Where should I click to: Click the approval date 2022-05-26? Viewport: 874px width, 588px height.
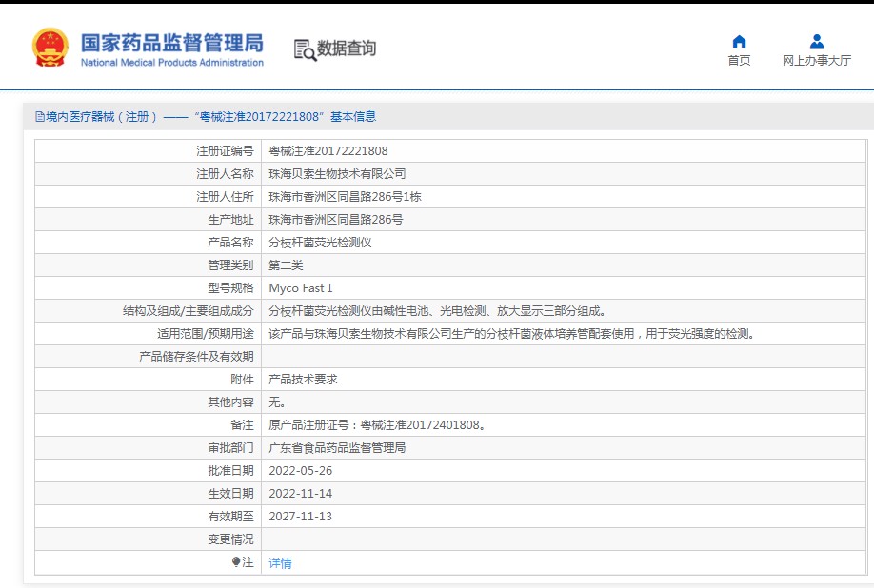coord(301,470)
